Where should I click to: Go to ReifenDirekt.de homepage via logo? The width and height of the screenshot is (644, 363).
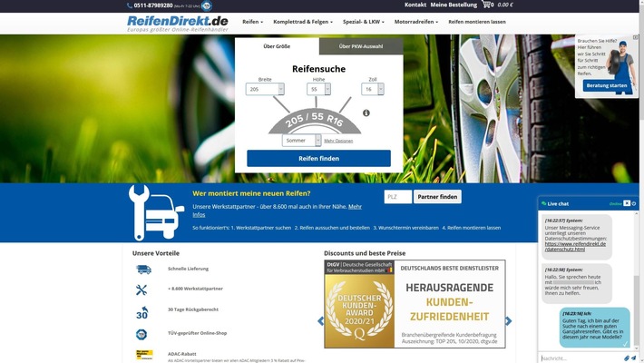pos(178,24)
